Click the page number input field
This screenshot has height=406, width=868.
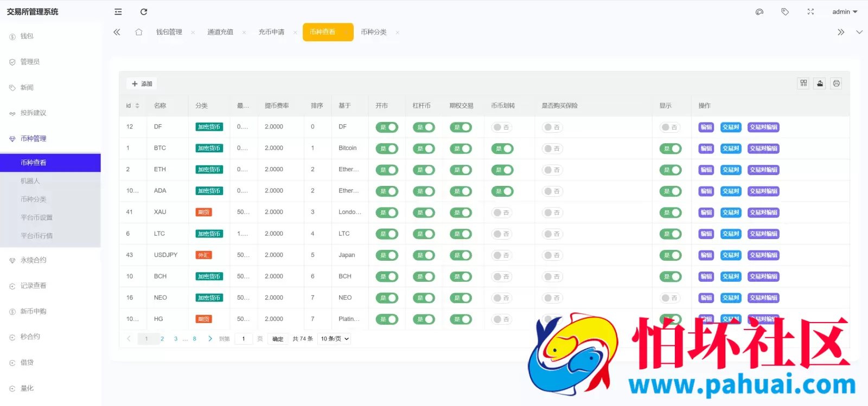[244, 339]
